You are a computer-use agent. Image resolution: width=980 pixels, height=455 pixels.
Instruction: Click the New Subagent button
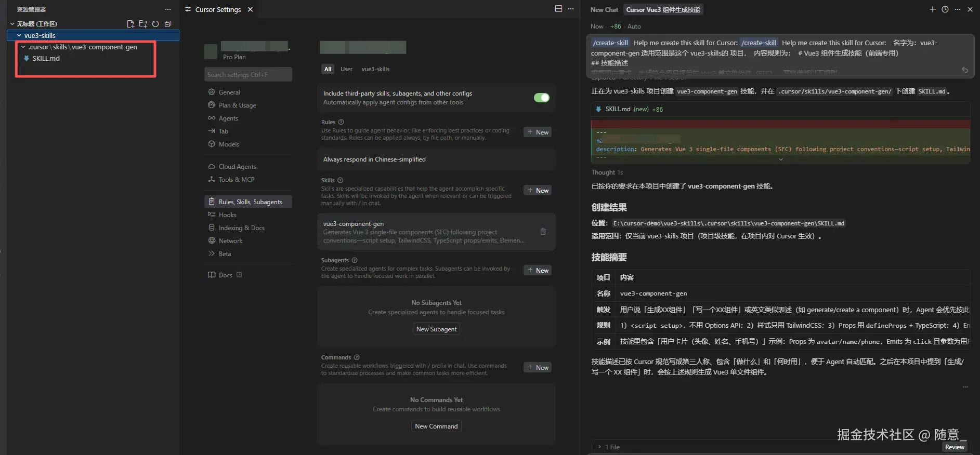coord(436,329)
